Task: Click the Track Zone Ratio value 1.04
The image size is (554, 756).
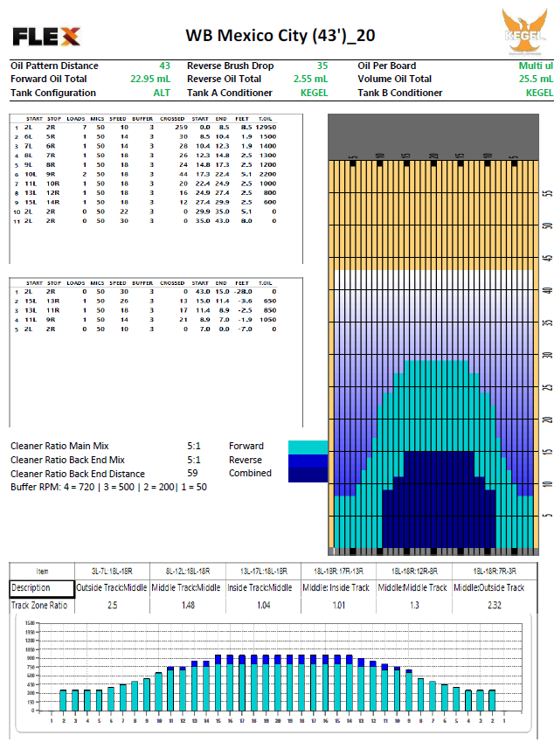Action: point(263,605)
